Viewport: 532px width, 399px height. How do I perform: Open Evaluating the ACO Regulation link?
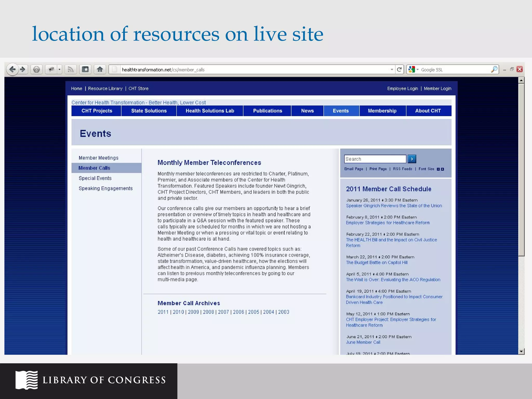(393, 280)
